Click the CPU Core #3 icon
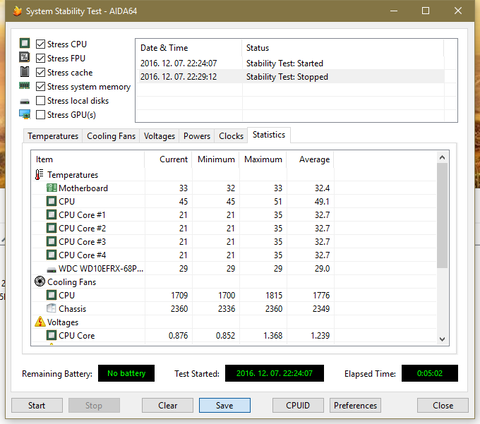The image size is (480, 424). click(51, 241)
